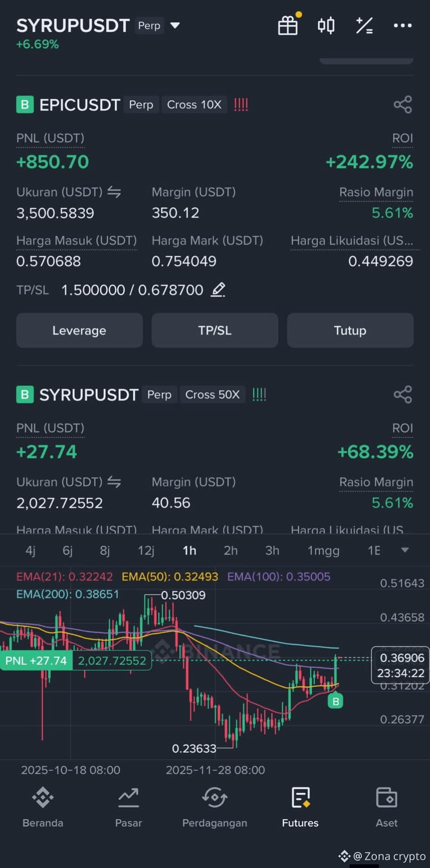
Task: Click the EMA(50) indicator label
Action: click(x=170, y=577)
